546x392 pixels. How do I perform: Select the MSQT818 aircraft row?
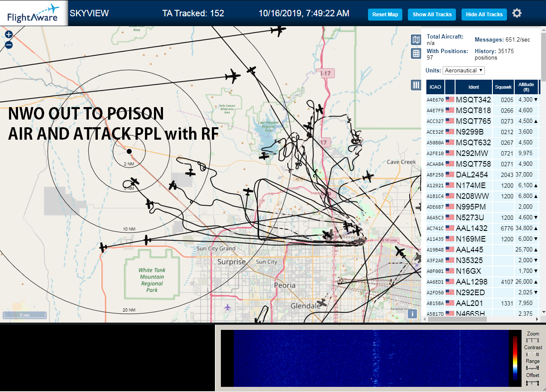482,110
